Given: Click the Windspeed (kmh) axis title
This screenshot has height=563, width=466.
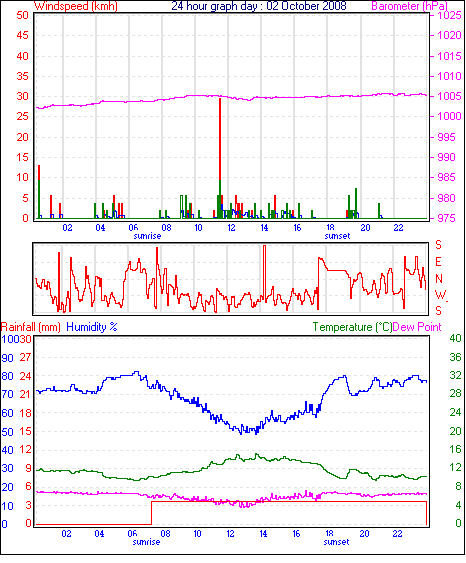Looking at the screenshot, I should [x=76, y=6].
